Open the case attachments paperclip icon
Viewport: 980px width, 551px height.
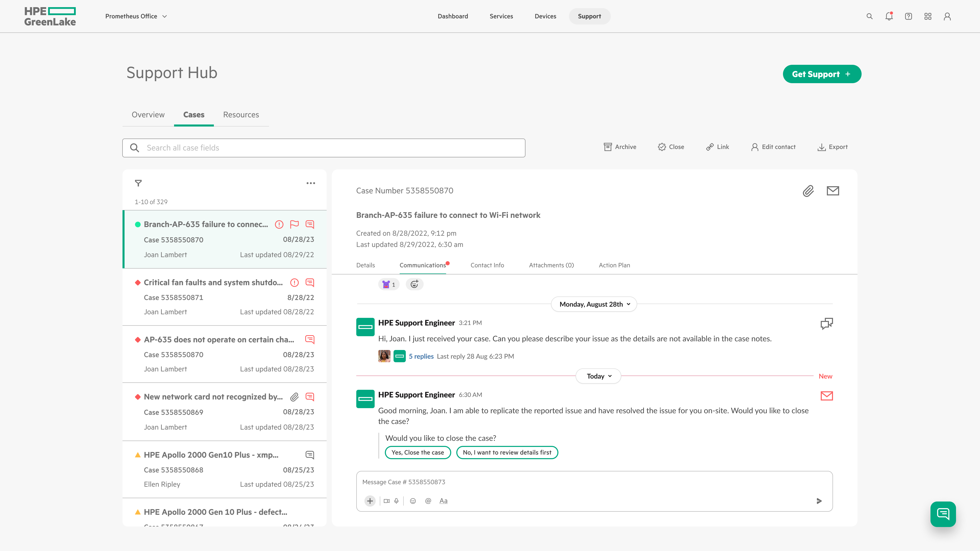tap(808, 191)
